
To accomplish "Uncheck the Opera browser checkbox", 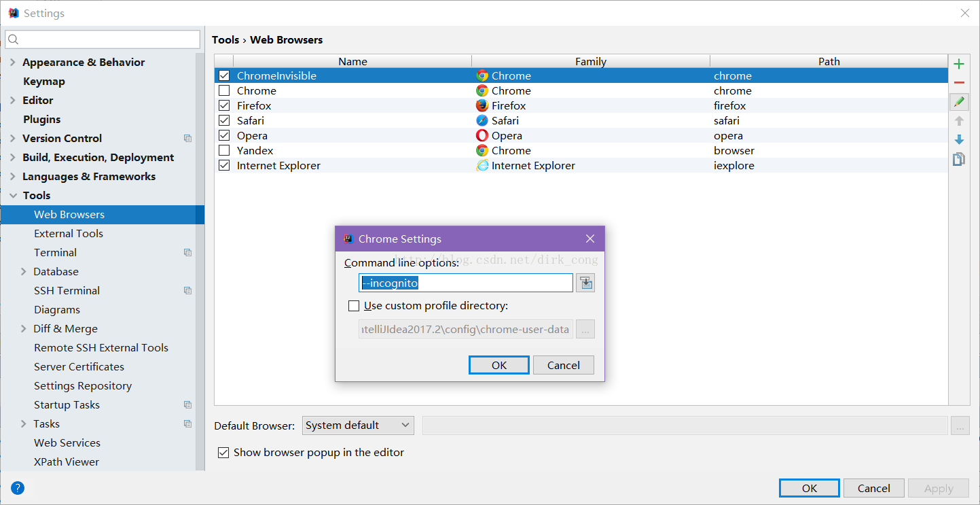I will tap(224, 135).
